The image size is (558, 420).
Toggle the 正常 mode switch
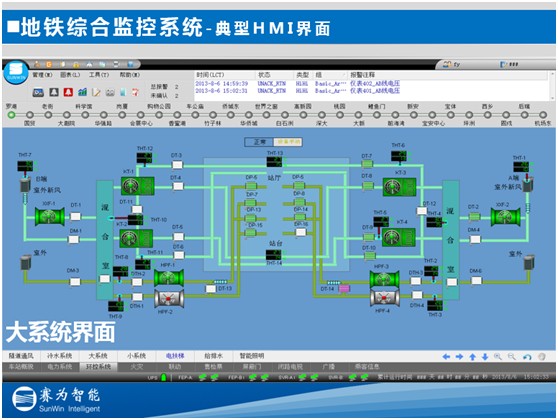(259, 142)
